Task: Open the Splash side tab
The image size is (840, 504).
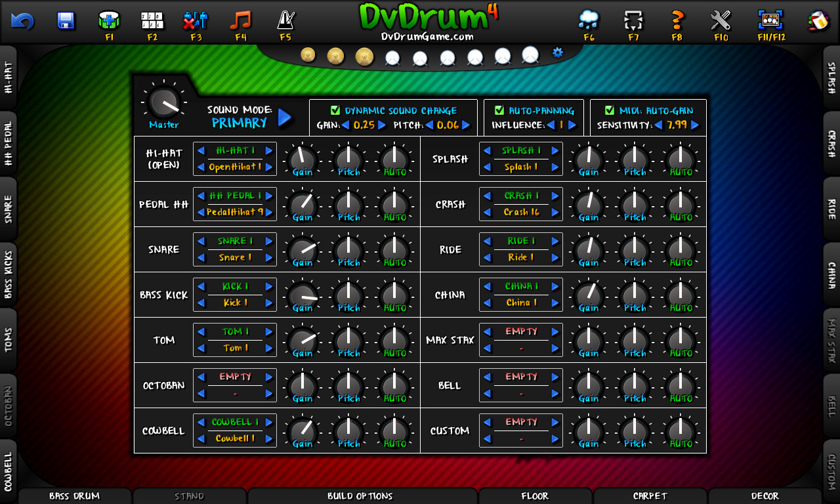Action: 831,77
